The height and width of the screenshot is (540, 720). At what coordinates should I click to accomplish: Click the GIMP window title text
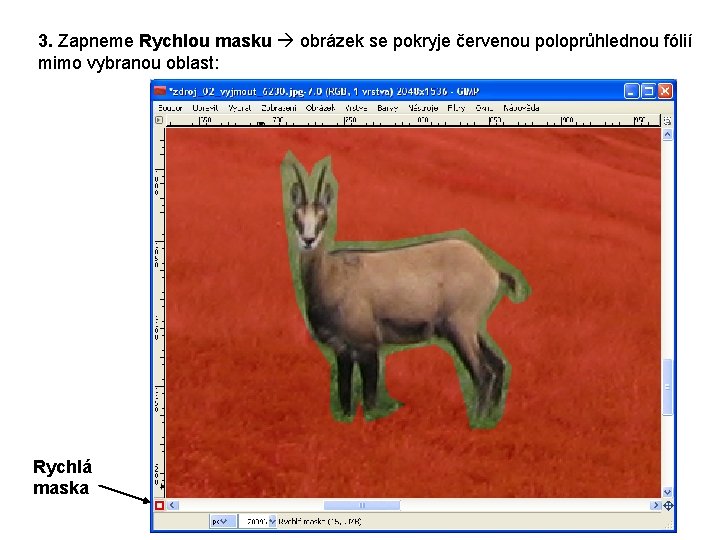tap(324, 91)
